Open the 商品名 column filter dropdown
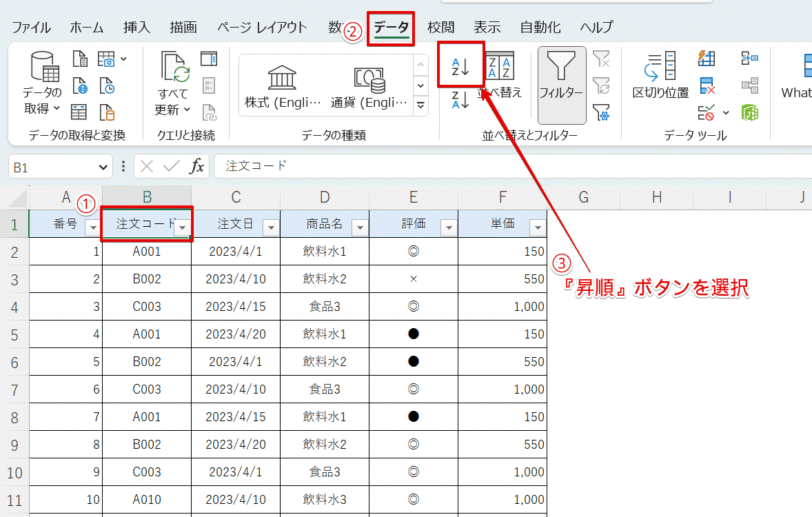The height and width of the screenshot is (517, 812). tap(360, 227)
